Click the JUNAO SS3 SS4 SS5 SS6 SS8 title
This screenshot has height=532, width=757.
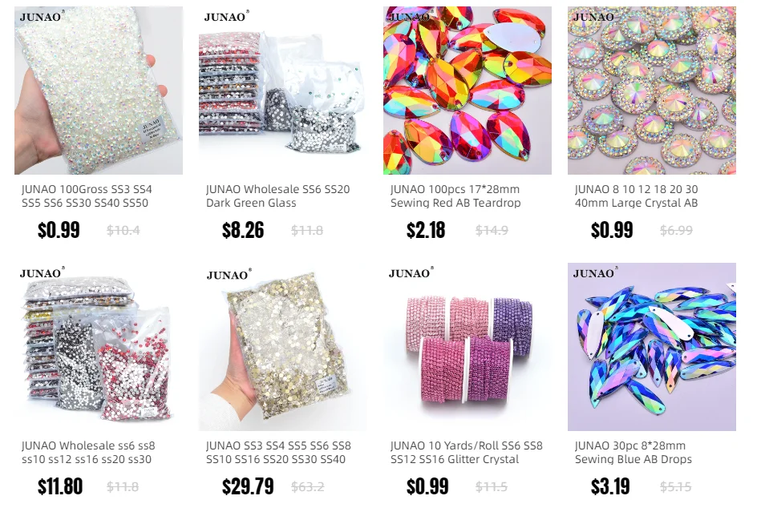278,453
